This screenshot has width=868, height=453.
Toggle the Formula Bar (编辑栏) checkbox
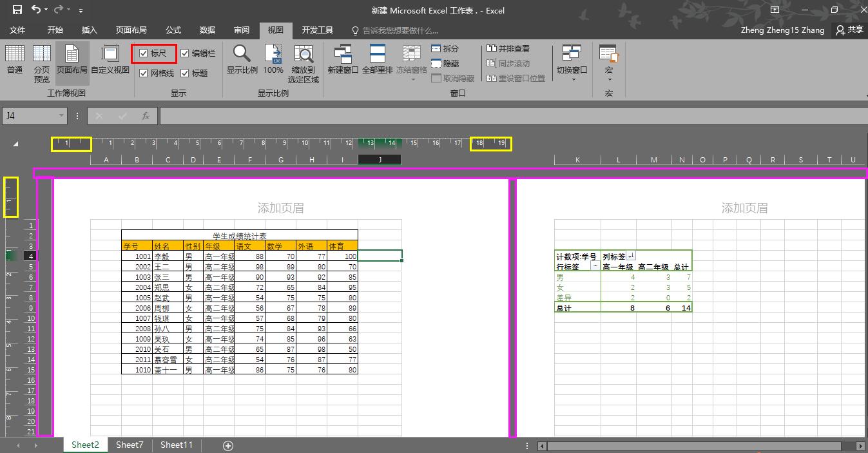point(185,53)
